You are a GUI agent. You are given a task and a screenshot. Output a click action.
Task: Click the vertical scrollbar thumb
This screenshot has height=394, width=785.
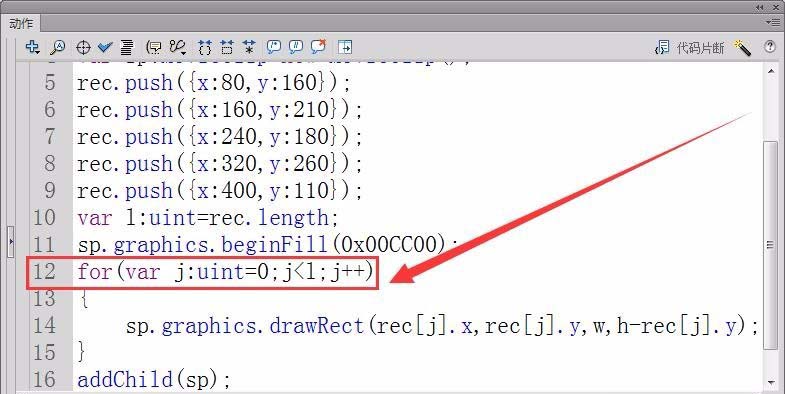[771, 245]
